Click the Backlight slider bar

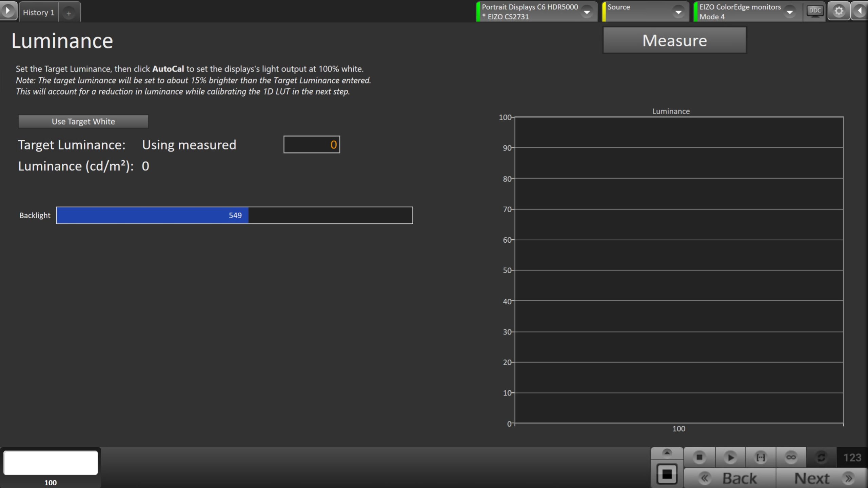(x=234, y=215)
